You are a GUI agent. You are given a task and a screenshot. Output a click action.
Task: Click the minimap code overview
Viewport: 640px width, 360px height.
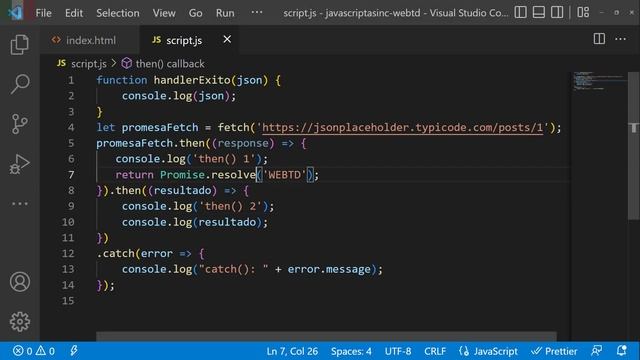tap(598, 81)
